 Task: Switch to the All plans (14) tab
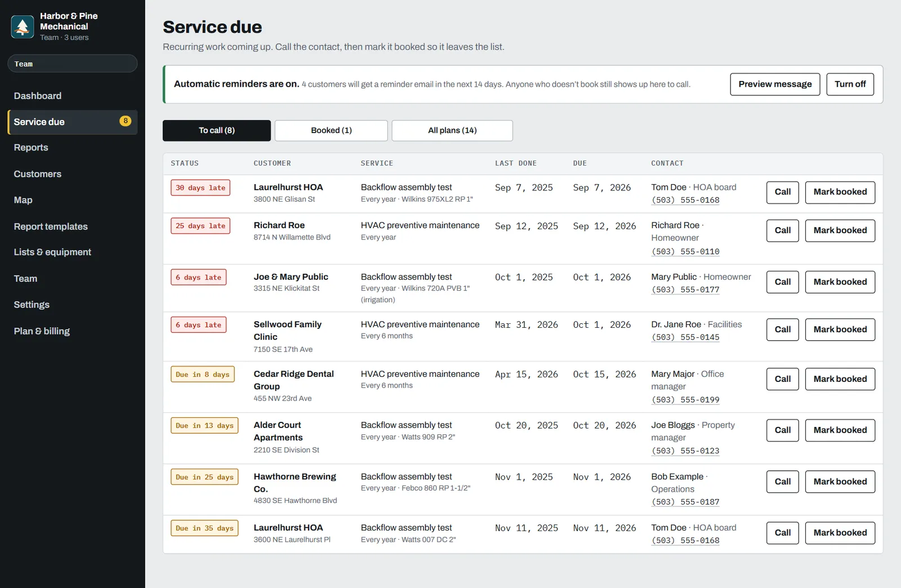coord(452,131)
